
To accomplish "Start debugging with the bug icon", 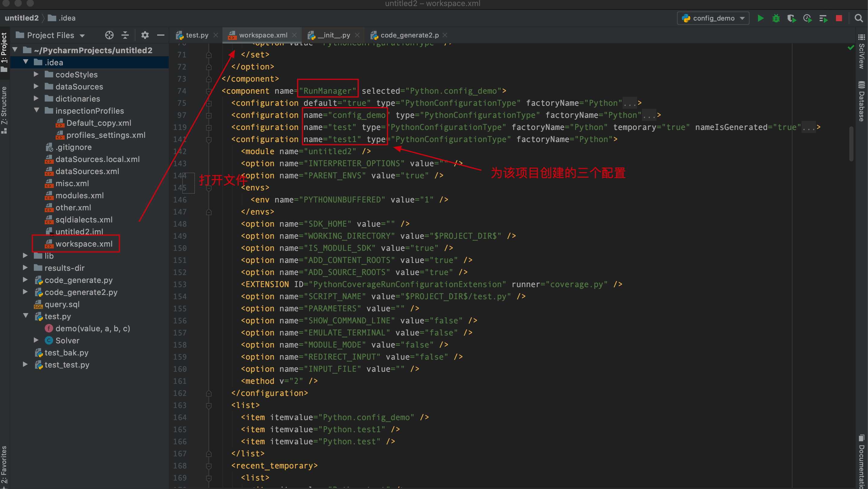I will pos(776,18).
